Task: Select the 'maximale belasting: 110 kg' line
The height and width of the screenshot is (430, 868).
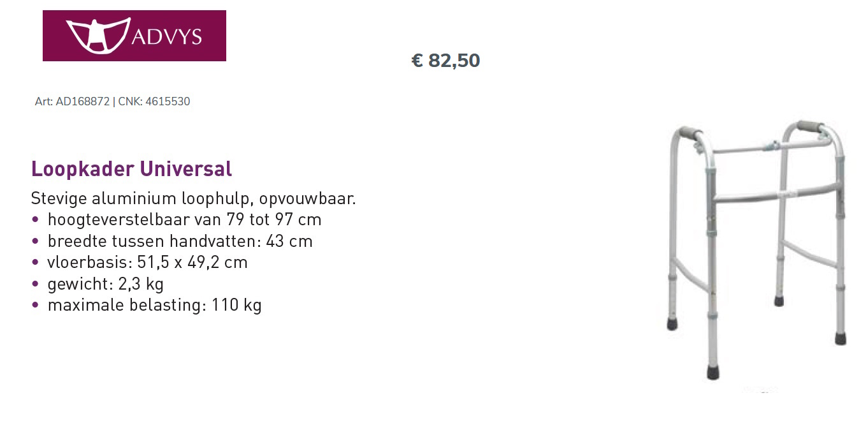Action: [x=154, y=305]
